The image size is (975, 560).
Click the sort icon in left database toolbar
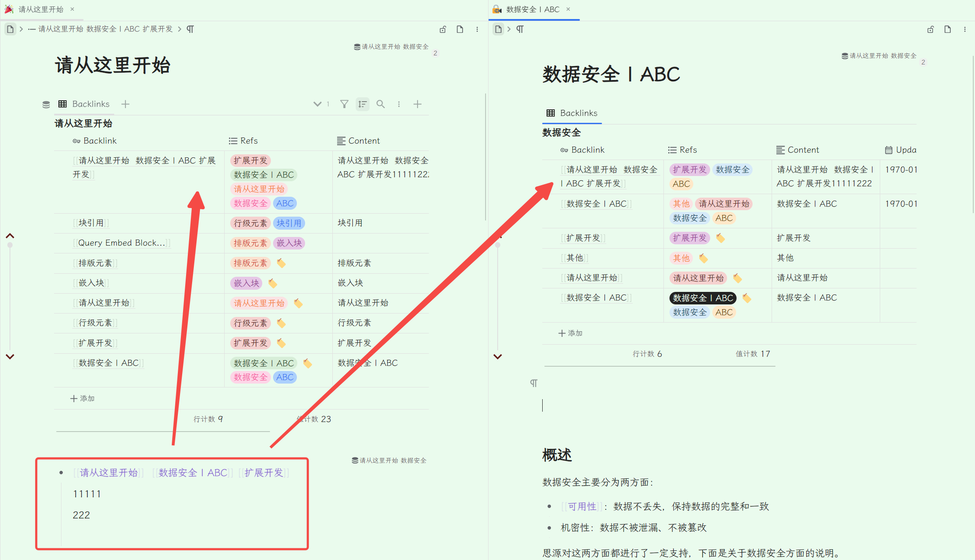(x=362, y=104)
